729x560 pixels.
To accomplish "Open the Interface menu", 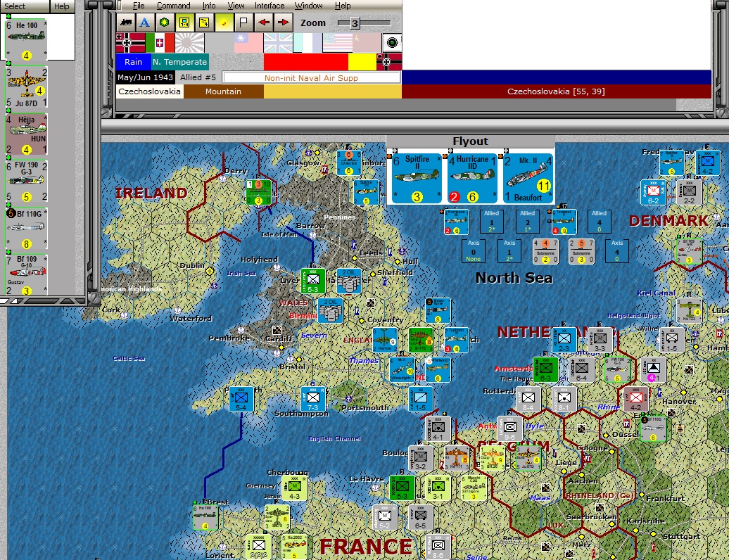I will 270,5.
